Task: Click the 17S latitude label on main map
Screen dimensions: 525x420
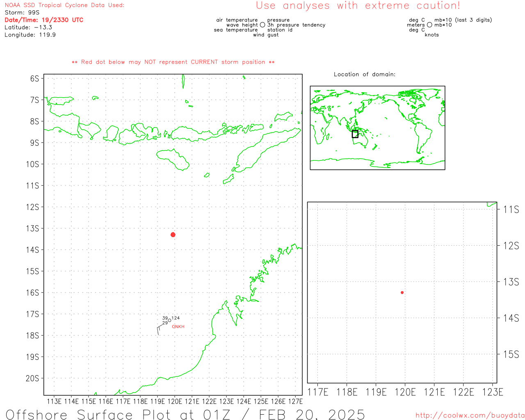Action: coord(32,314)
